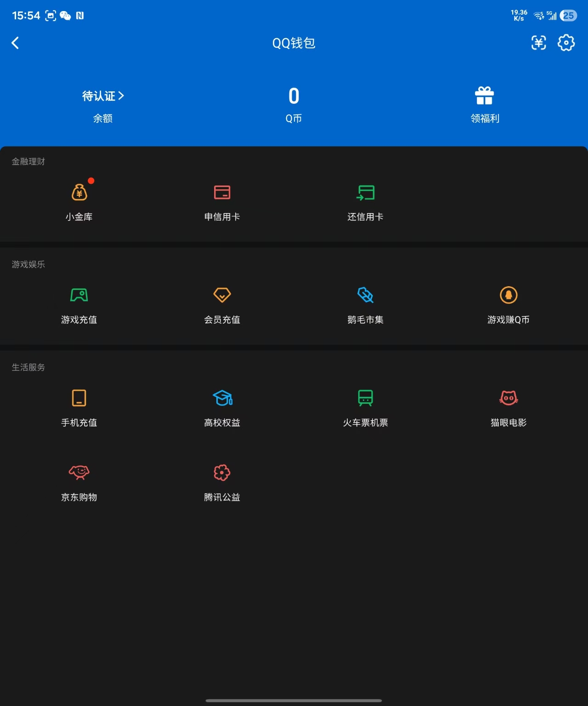Open 猫眼电影 movie tickets

[x=508, y=406]
